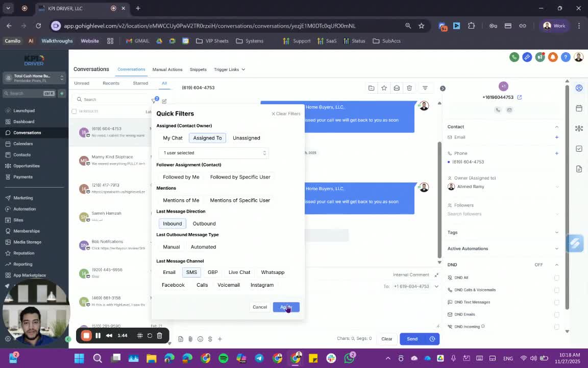This screenshot has width=588, height=368.
Task: Open Spotify from the Windows taskbar
Action: pyautogui.click(x=223, y=358)
